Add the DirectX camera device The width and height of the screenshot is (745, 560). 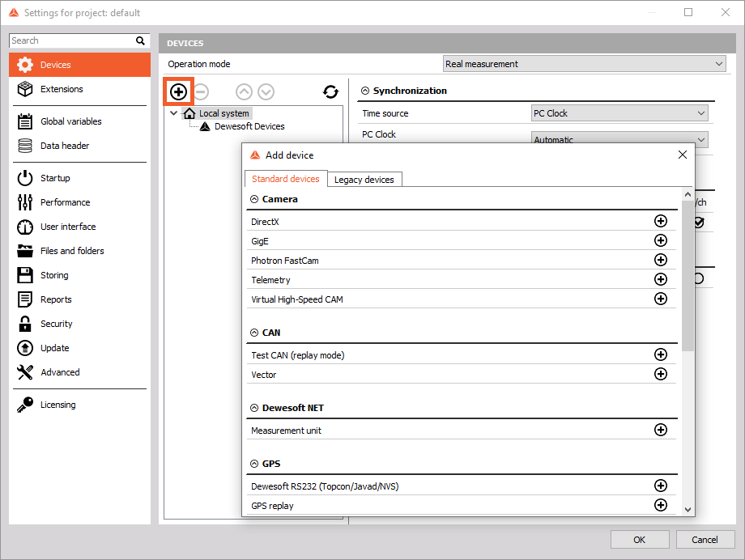[x=661, y=221]
